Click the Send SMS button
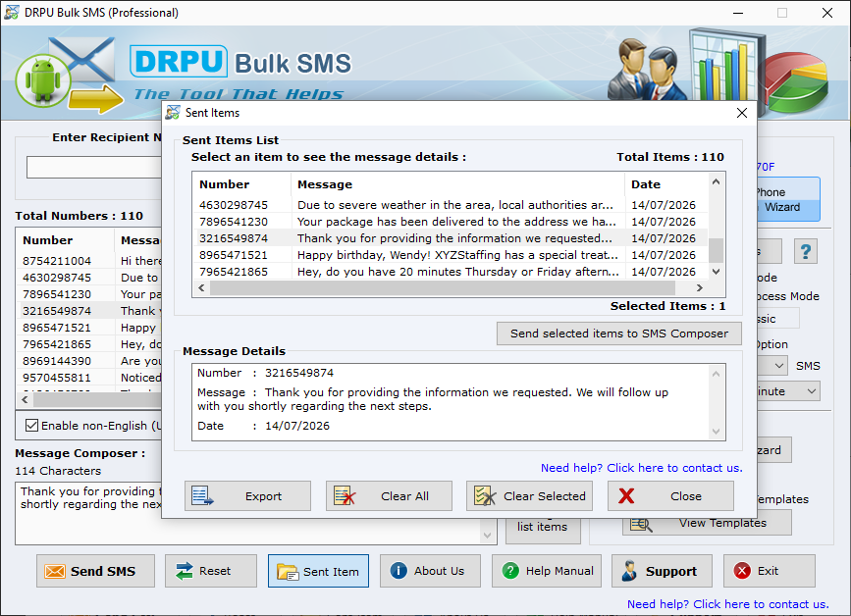Screen dimensions: 851x616 (x=95, y=571)
